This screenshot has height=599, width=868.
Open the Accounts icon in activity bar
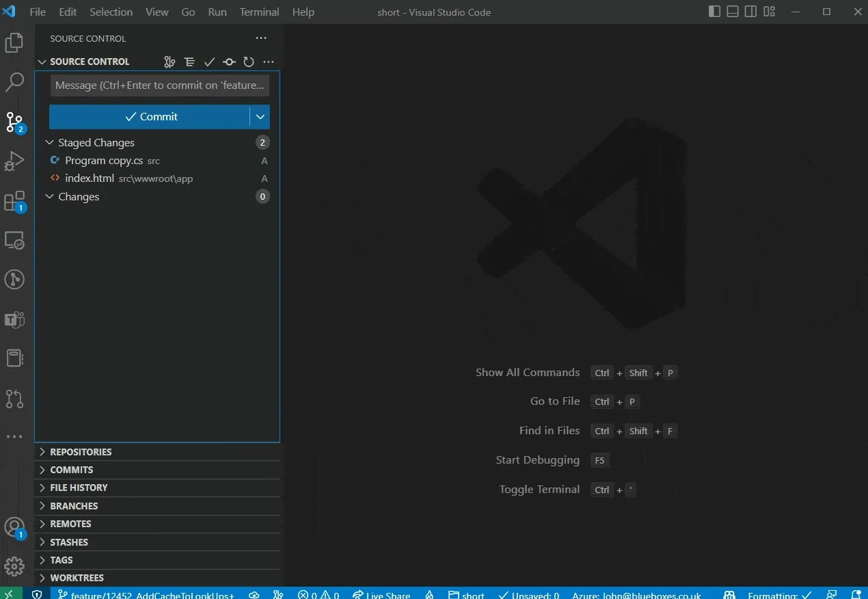point(14,528)
